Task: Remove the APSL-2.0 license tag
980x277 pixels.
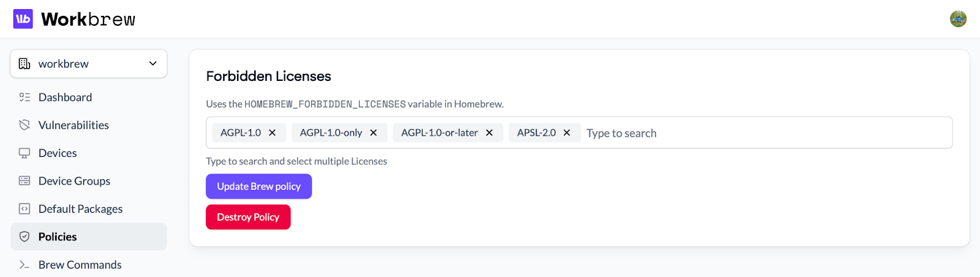Action: 567,133
